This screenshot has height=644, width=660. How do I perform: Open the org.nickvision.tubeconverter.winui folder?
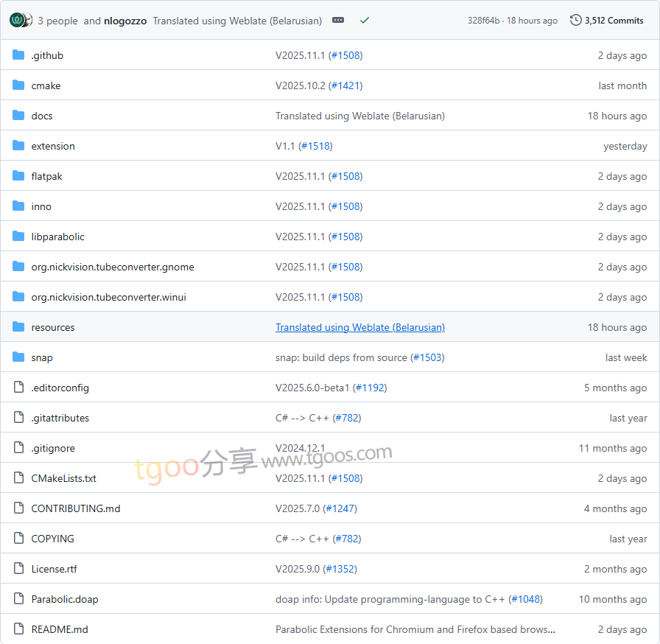point(108,297)
